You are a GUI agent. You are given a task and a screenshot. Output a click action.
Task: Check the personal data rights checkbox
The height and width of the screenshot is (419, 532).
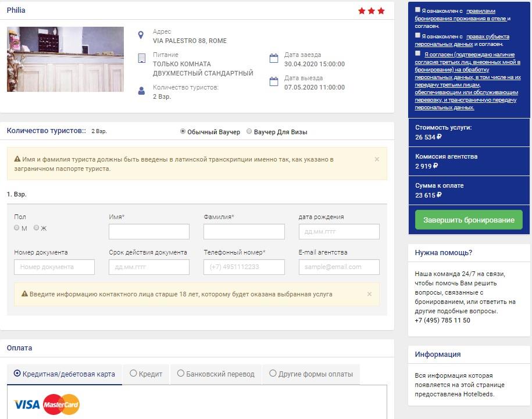click(417, 35)
